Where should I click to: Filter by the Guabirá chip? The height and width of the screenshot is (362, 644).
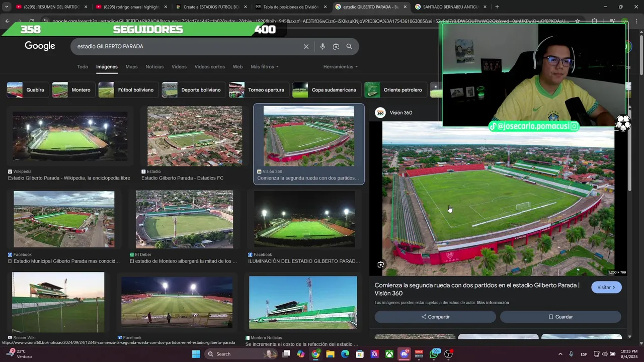point(28,90)
